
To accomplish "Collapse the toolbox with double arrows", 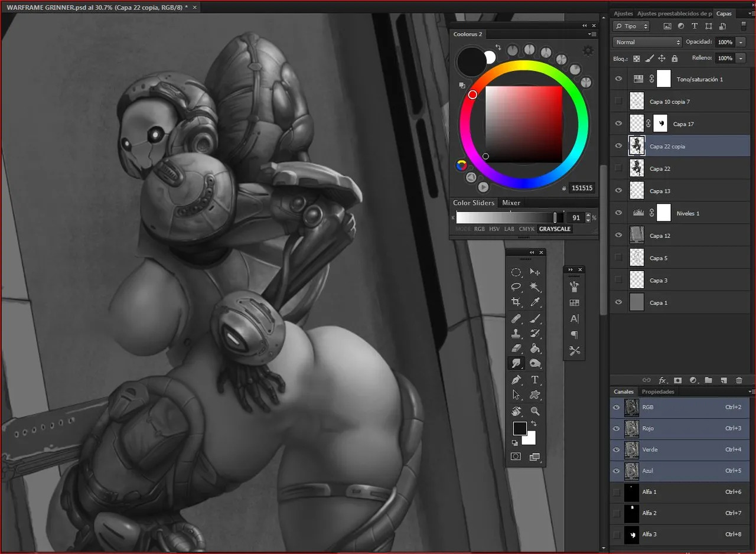I will point(532,252).
